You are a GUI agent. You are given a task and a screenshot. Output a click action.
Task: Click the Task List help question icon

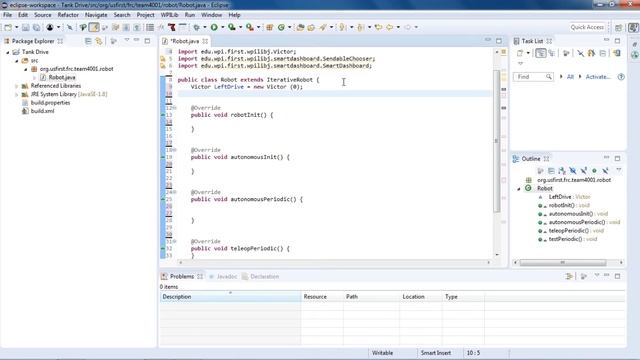point(621,77)
